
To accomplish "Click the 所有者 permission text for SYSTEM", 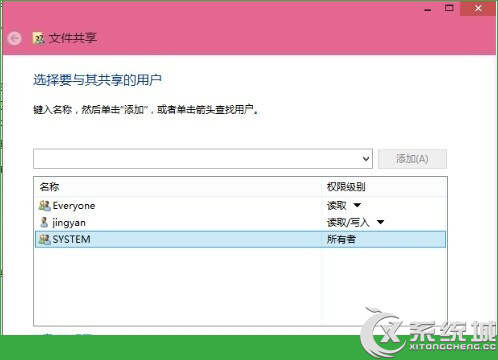I will point(341,239).
